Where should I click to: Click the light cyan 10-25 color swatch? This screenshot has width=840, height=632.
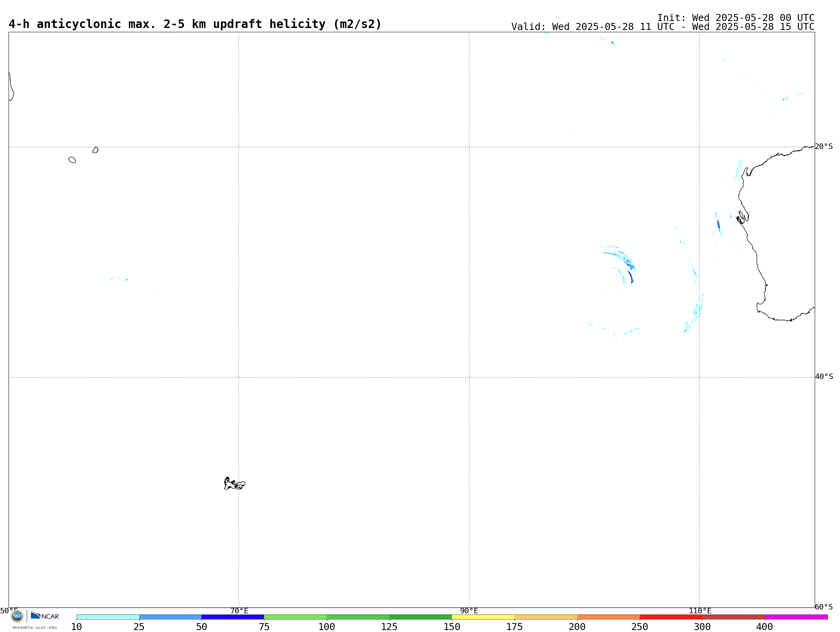click(x=108, y=617)
